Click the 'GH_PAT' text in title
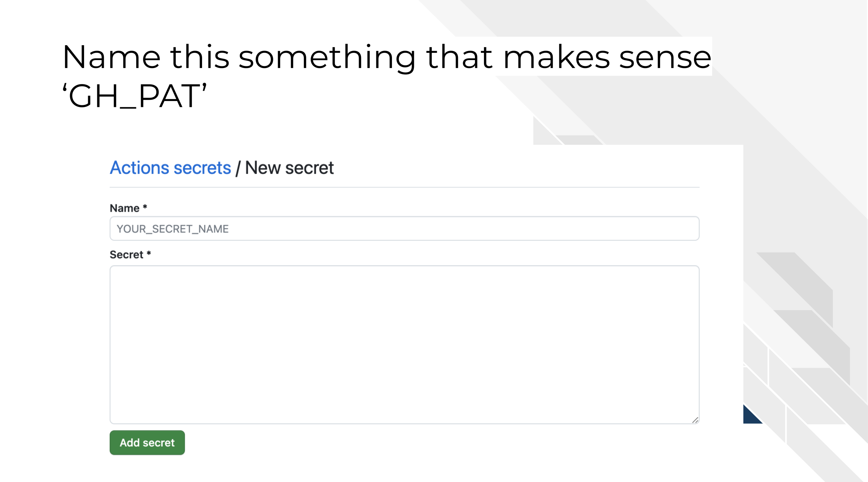Image resolution: width=868 pixels, height=482 pixels. [x=134, y=96]
